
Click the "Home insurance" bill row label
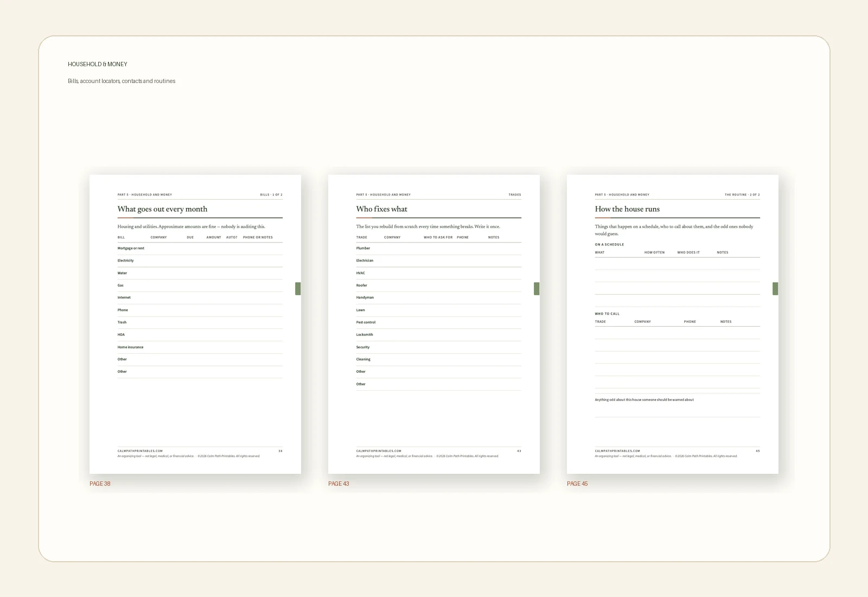[130, 347]
